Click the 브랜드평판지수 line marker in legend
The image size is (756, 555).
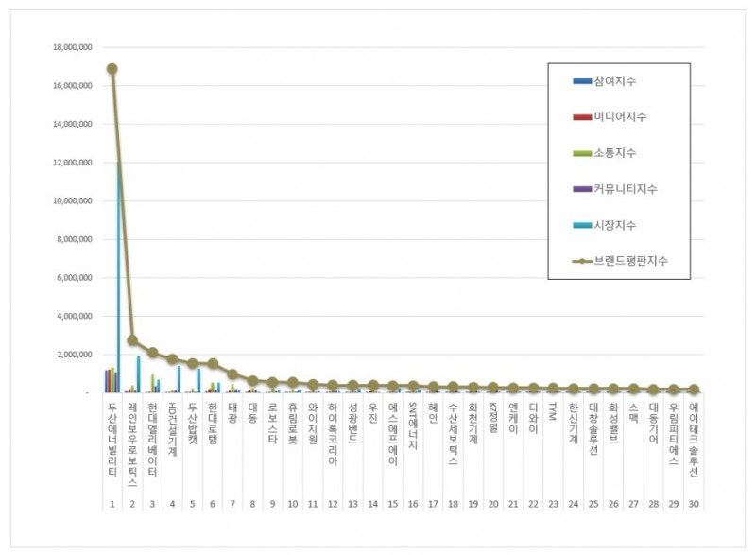click(x=582, y=261)
